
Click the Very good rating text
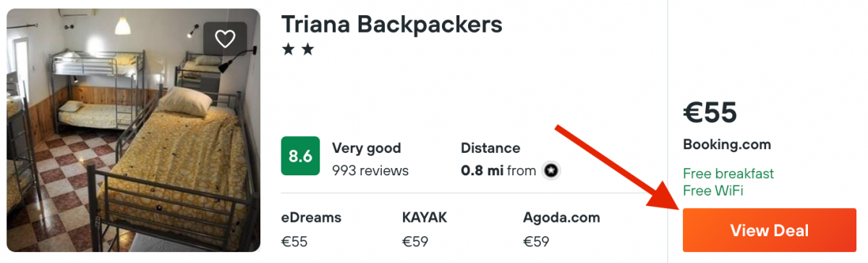point(366,148)
